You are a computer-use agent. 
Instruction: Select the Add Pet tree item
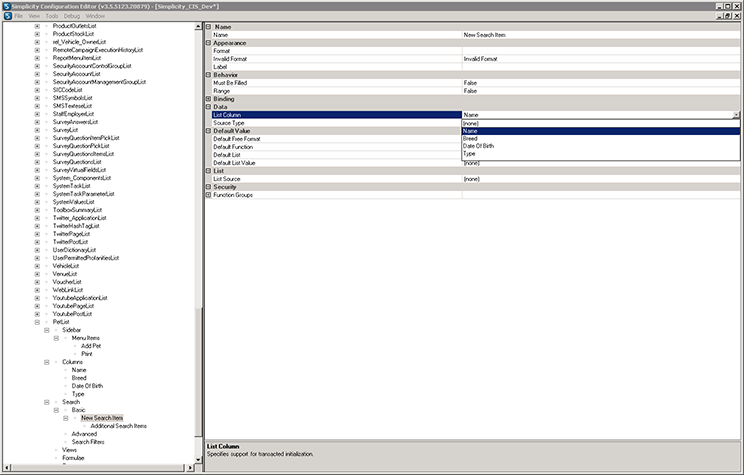pyautogui.click(x=91, y=346)
